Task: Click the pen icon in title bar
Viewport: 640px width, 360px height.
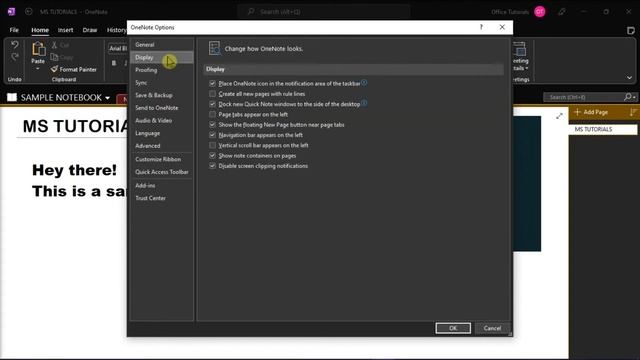Action: [x=562, y=11]
